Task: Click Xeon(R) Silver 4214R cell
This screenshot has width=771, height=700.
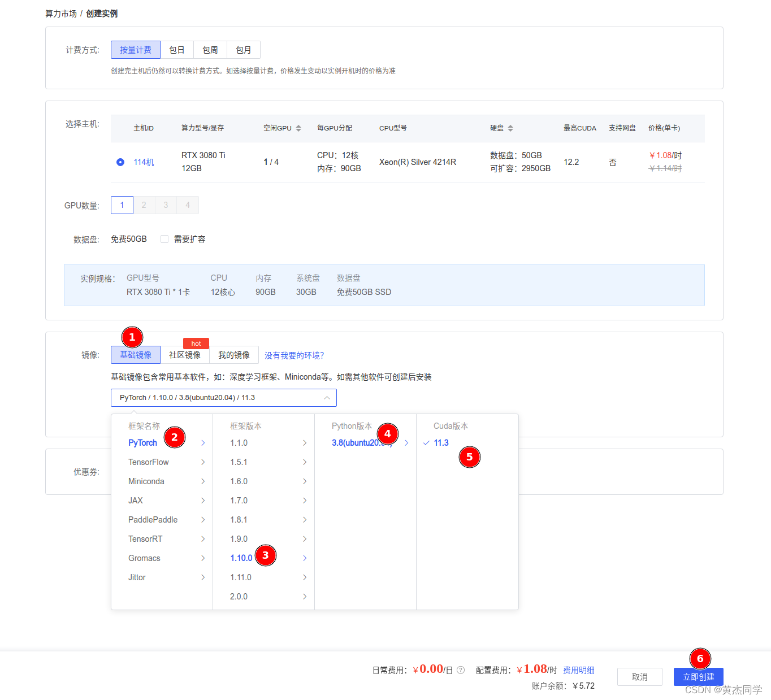Action: (418, 162)
